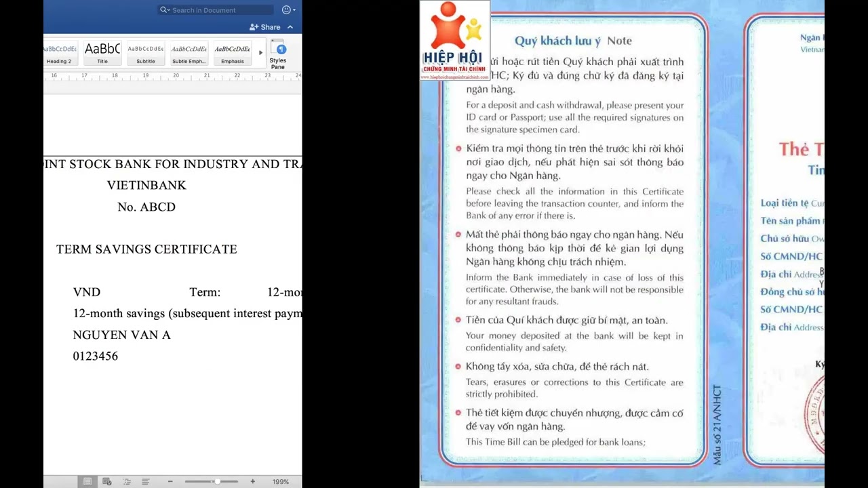Expand the styles gallery arrow
Screen dimensions: 868x488
pyautogui.click(x=260, y=53)
